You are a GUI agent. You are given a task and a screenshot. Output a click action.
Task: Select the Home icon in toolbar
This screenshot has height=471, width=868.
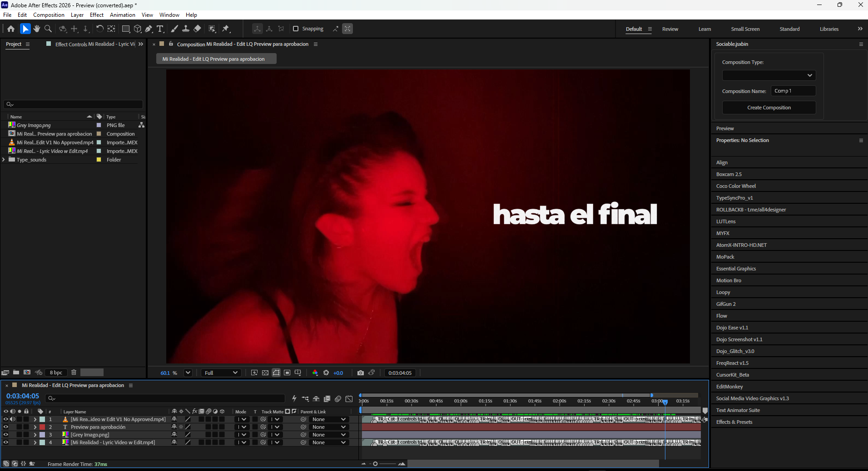click(x=11, y=29)
